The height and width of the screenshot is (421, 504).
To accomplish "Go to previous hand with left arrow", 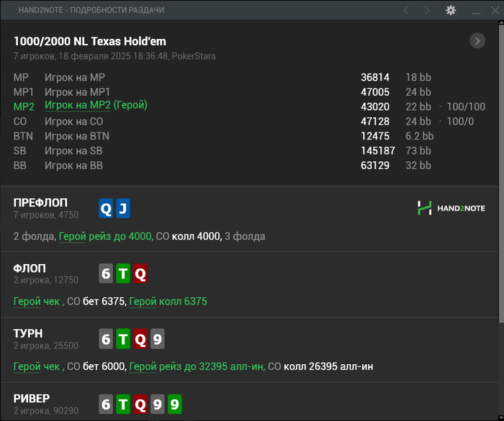I will pos(405,10).
